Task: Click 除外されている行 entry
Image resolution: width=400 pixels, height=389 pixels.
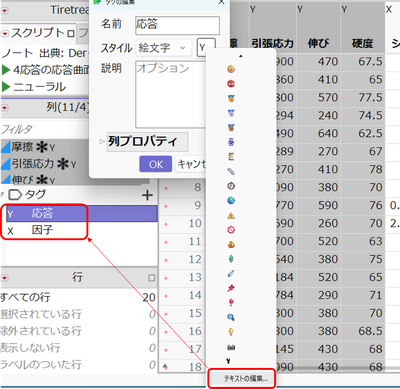Action: pos(78,331)
